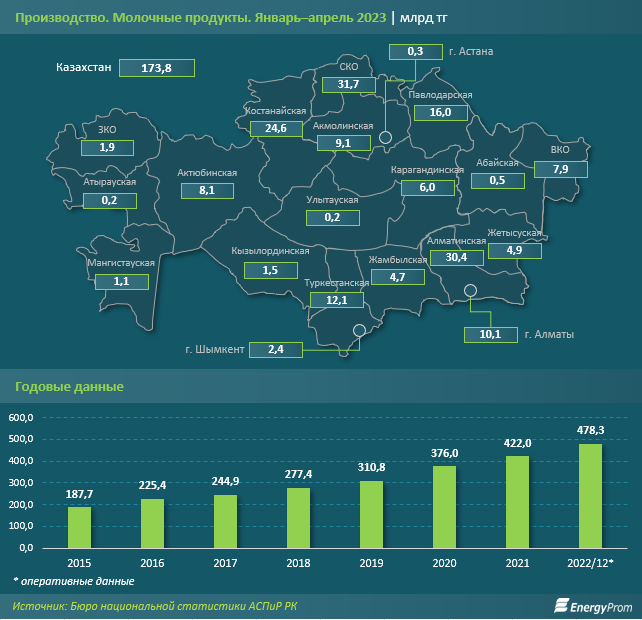Viewport: 642px width, 620px height.
Task: Click the Павлодарская 16,0 value box
Action: [441, 113]
